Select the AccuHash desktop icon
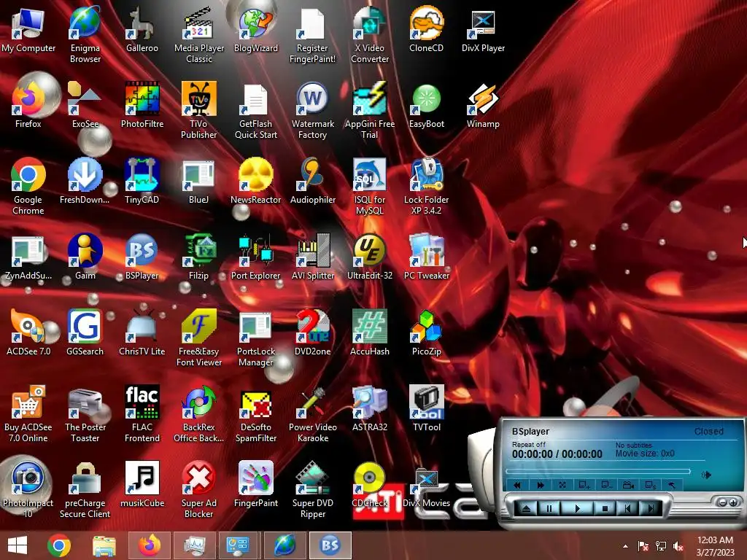The image size is (747, 560). pyautogui.click(x=370, y=332)
